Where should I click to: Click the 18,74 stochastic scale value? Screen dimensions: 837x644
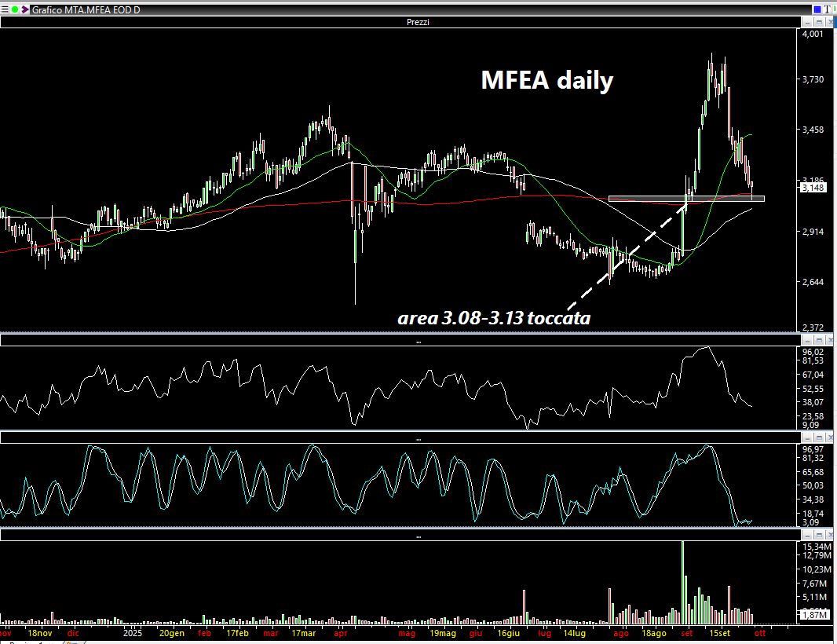pyautogui.click(x=813, y=514)
